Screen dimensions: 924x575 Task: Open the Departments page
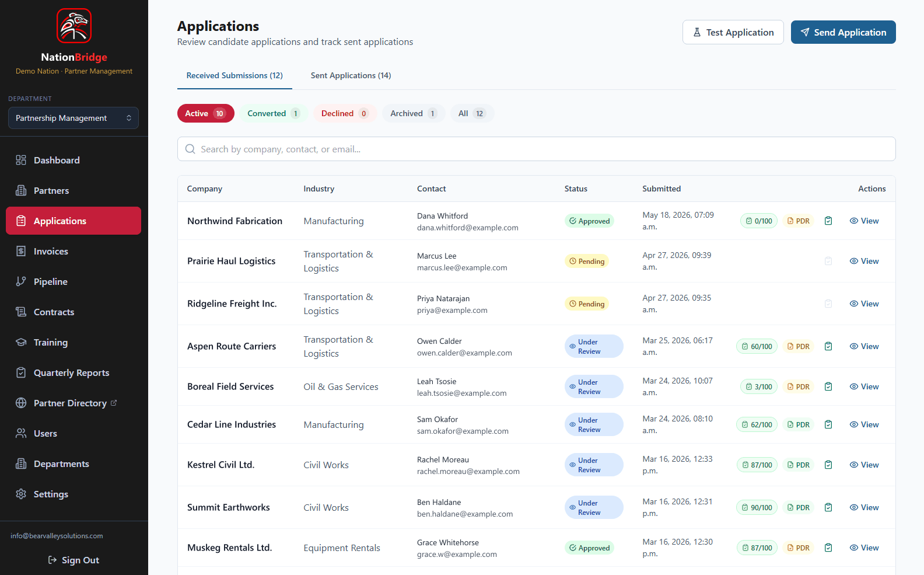tap(73, 464)
